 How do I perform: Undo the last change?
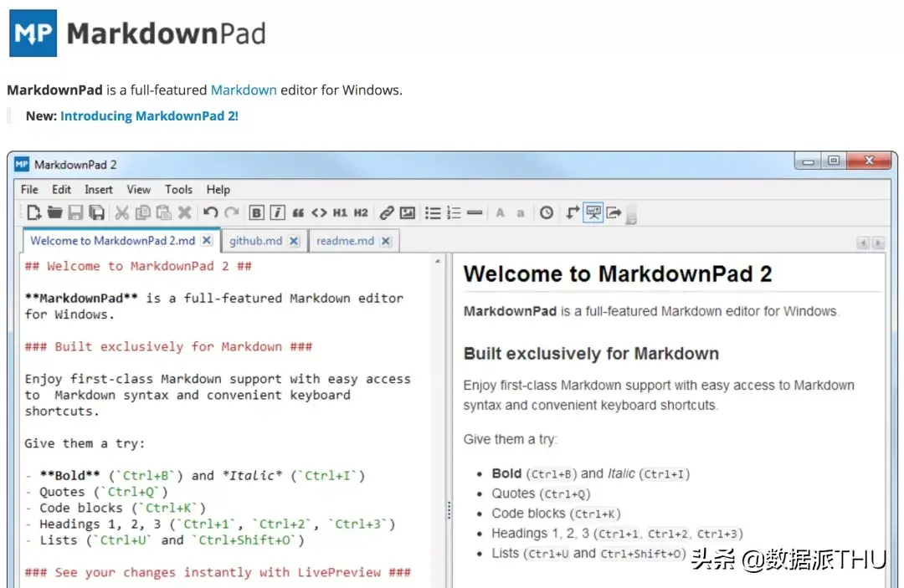[210, 213]
